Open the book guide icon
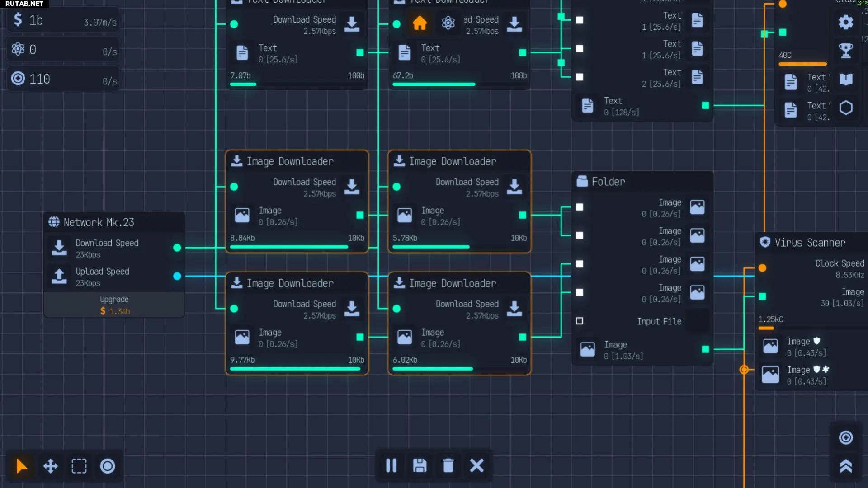868x488 pixels. [x=846, y=80]
